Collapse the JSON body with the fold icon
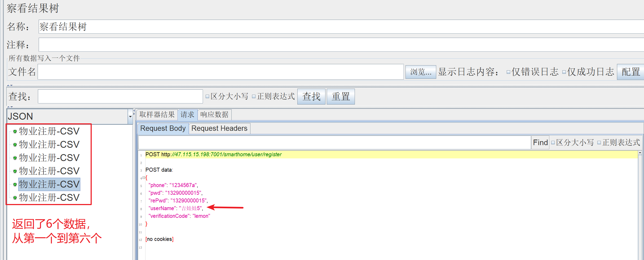644x260 pixels. click(143, 178)
